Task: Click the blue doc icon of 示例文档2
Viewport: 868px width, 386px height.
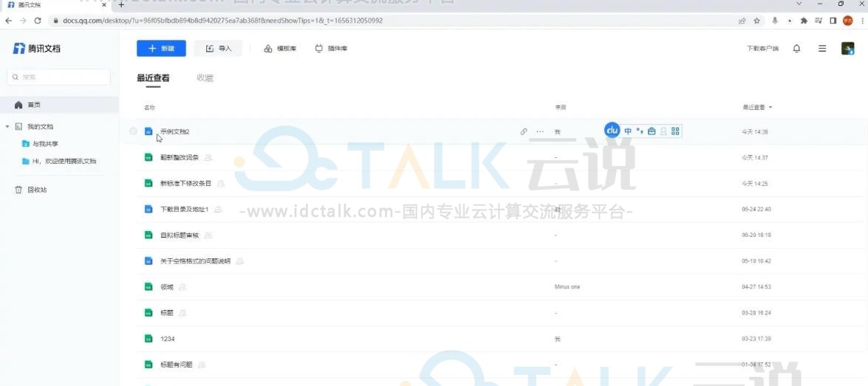Action: coord(148,131)
